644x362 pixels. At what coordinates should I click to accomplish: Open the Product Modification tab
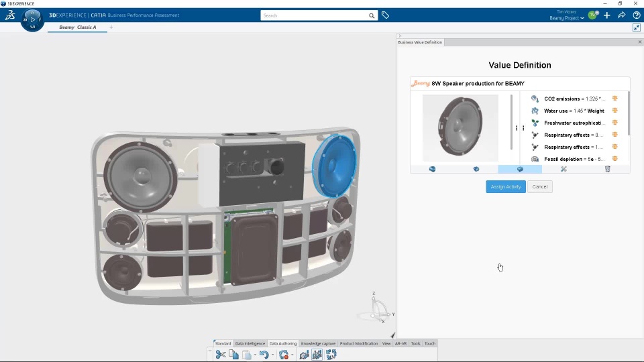click(358, 343)
